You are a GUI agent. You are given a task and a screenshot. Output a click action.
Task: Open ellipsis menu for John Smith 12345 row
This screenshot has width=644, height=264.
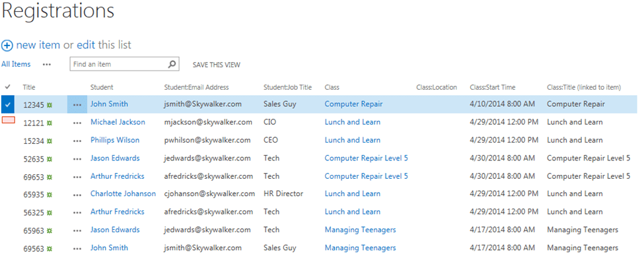(77, 104)
